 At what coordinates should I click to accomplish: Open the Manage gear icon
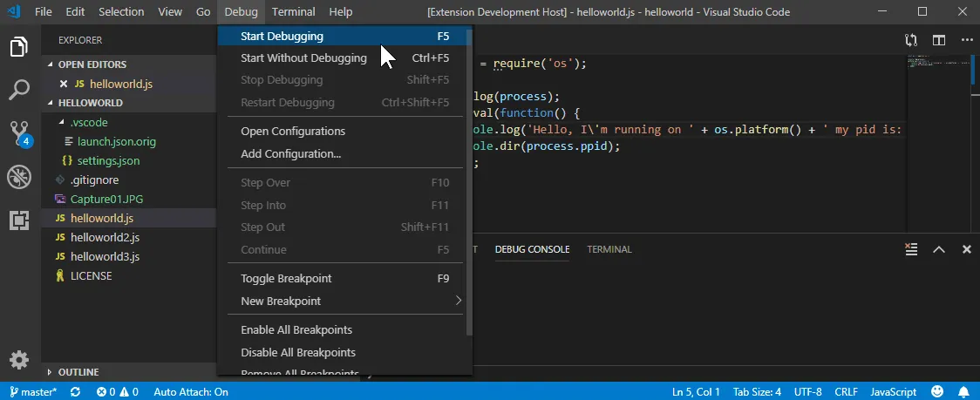pos(19,360)
